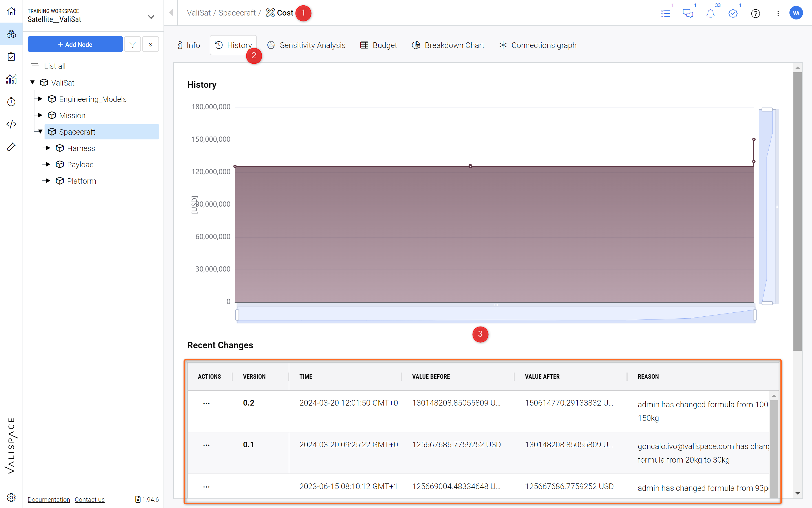Open the VA user avatar menu
The image size is (812, 508).
[x=796, y=13]
